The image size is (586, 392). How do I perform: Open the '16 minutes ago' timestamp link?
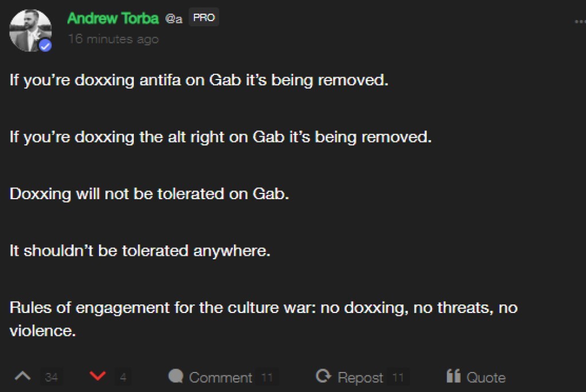[113, 39]
